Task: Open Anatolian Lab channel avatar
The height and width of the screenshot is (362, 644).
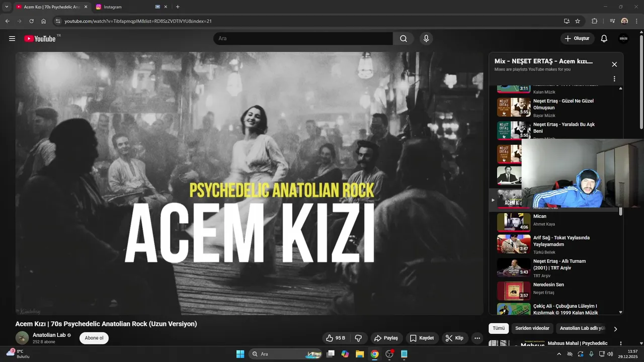Action: (22, 338)
